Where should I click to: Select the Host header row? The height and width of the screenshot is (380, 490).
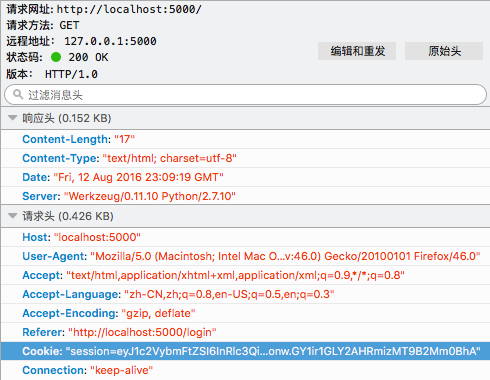[x=246, y=237]
